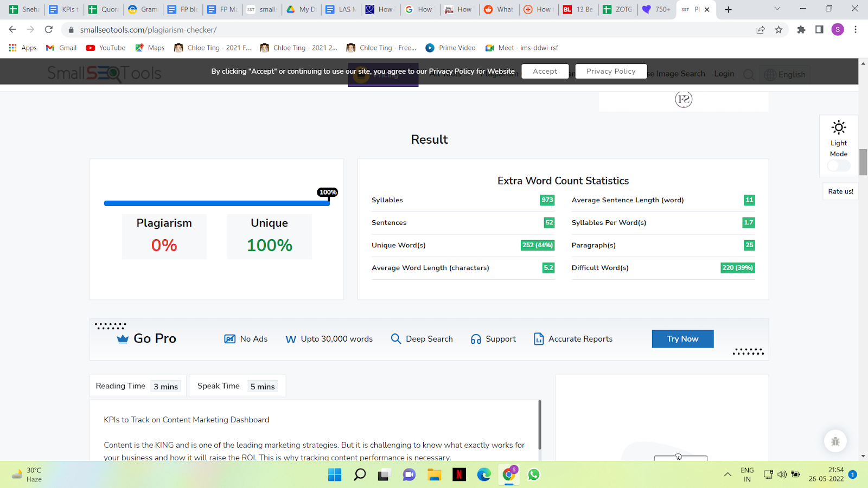The image size is (868, 488).
Task: Click the Difficult Word(s) 220 (39%) badge
Action: point(737,268)
